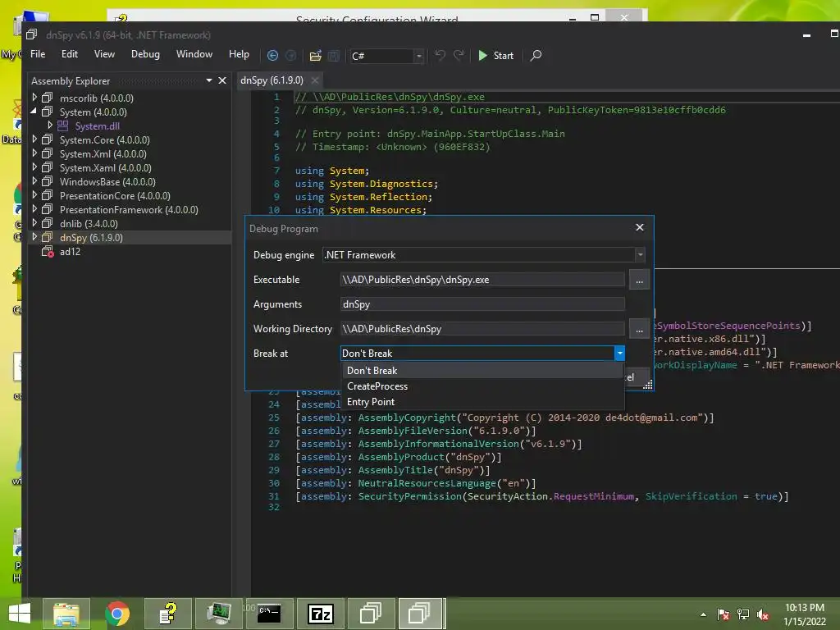840x630 pixels.
Task: Click the Undo toolbar icon
Action: pos(440,55)
